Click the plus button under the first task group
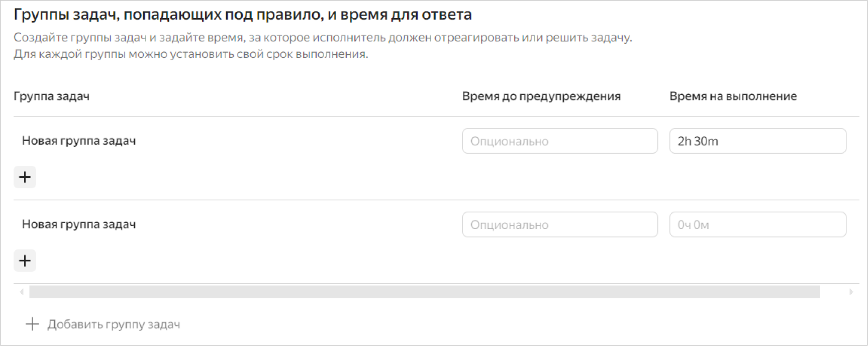868x346 pixels. click(x=25, y=177)
